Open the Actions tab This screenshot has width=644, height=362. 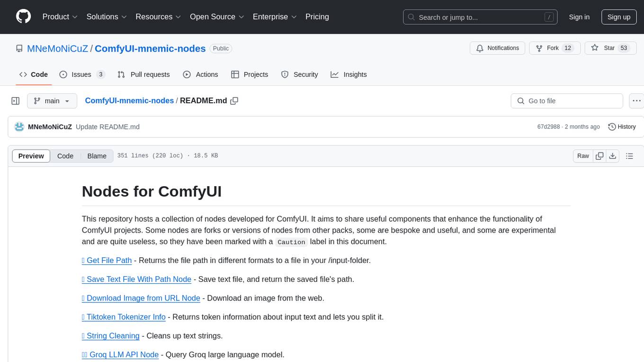[x=200, y=74]
